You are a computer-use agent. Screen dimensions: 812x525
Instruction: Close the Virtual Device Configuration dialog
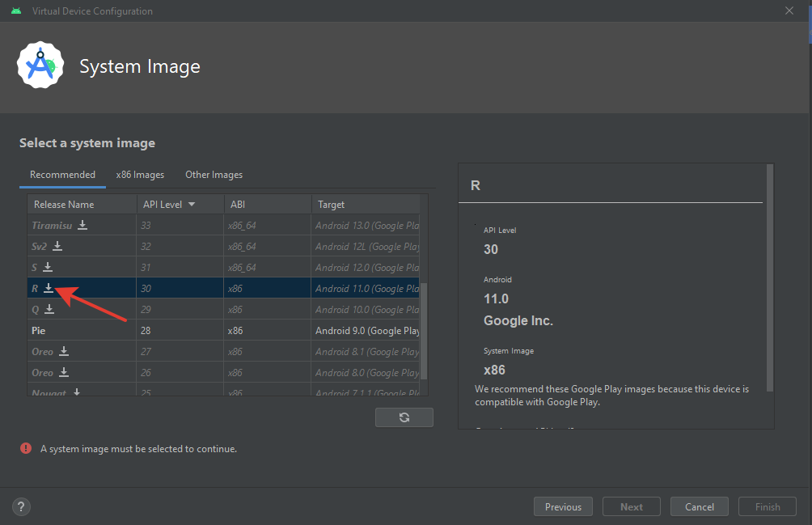click(789, 11)
